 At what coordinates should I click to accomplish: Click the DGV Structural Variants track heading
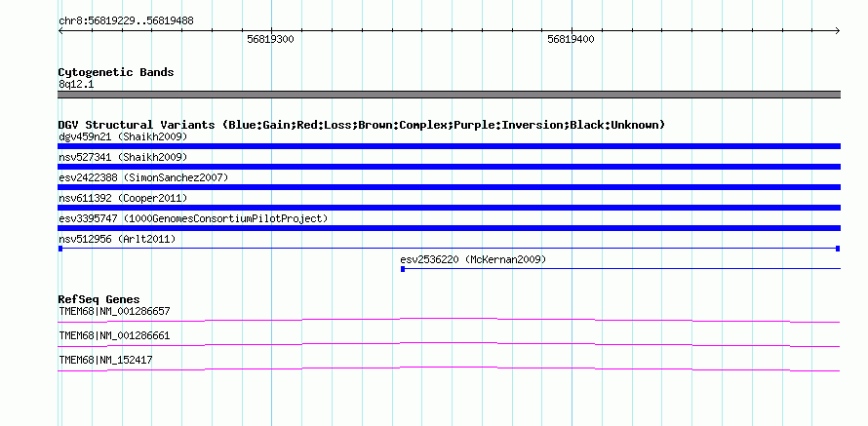pyautogui.click(x=361, y=125)
